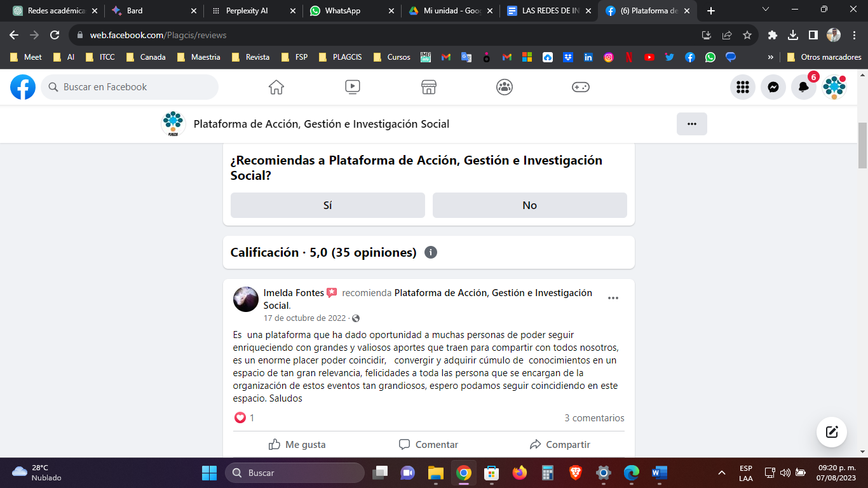Image resolution: width=868 pixels, height=488 pixels.
Task: Click the taskbar Buscar search box
Action: pos(295,473)
